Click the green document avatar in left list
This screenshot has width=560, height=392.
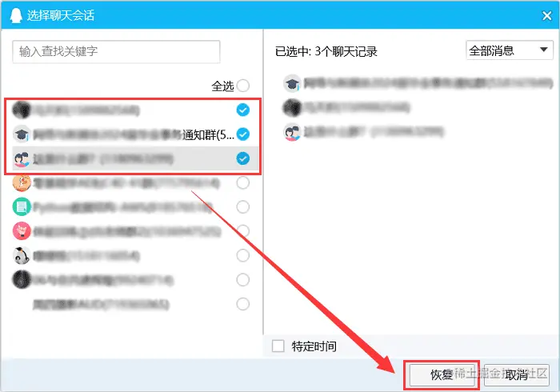click(x=22, y=207)
